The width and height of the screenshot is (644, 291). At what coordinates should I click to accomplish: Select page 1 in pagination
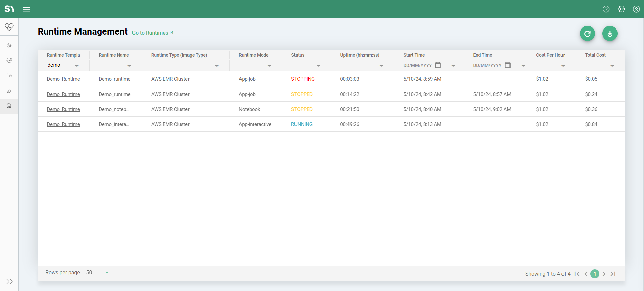[595, 274]
